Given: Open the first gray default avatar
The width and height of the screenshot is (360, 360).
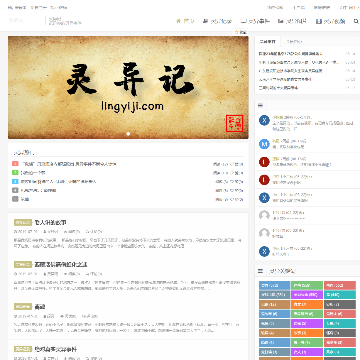Looking at the screenshot, I should click(x=264, y=215).
